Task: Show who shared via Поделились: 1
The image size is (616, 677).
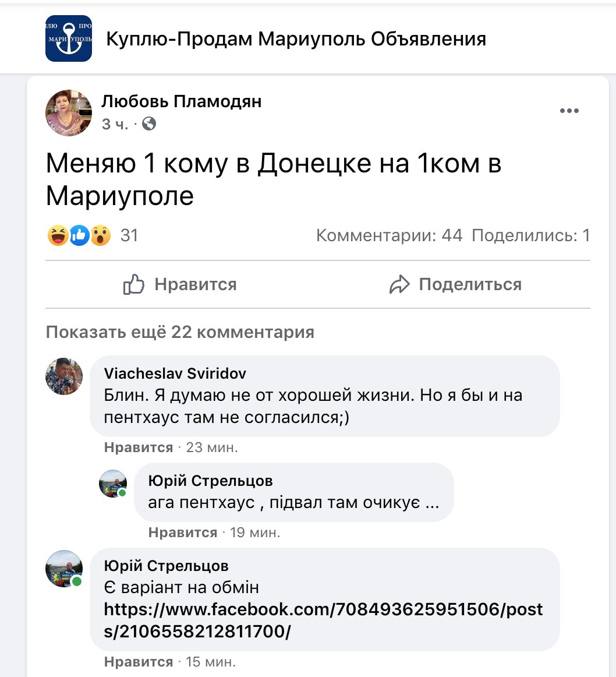Action: 530,235
